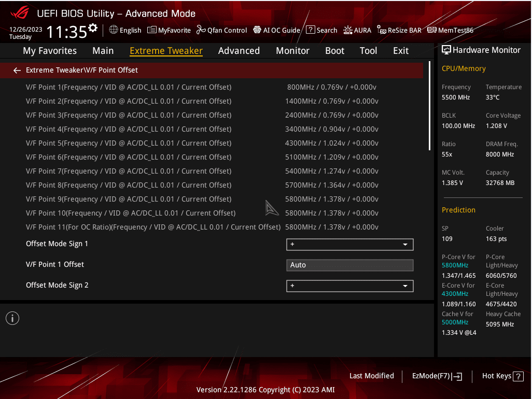Click the 5500 MHz frequency value
Image resolution: width=532 pixels, height=399 pixels.
click(x=456, y=97)
